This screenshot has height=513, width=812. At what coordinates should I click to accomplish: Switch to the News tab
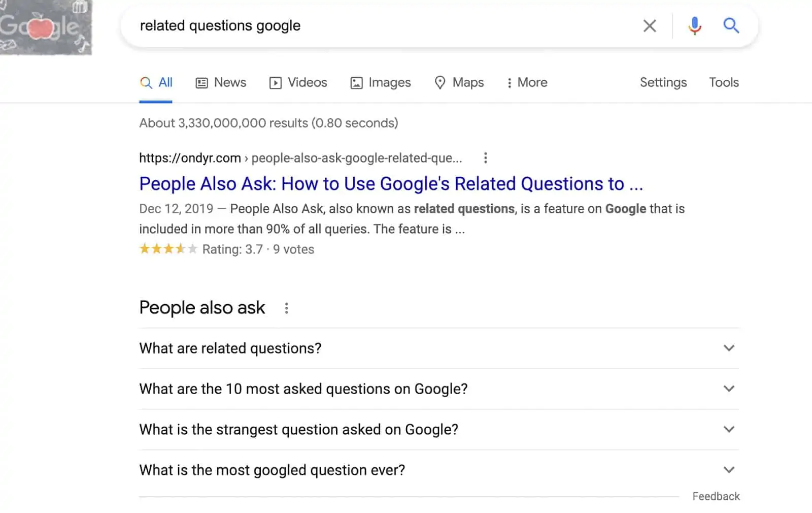click(x=221, y=82)
